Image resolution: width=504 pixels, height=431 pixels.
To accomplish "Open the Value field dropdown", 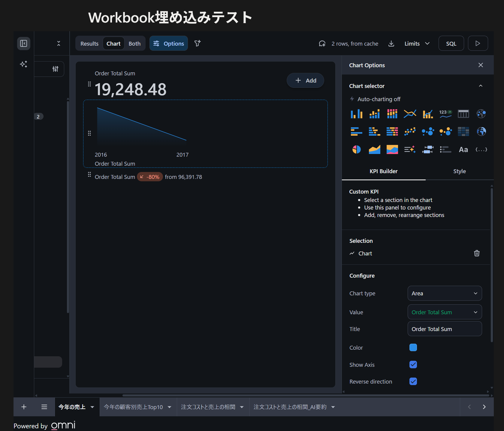I will (445, 312).
